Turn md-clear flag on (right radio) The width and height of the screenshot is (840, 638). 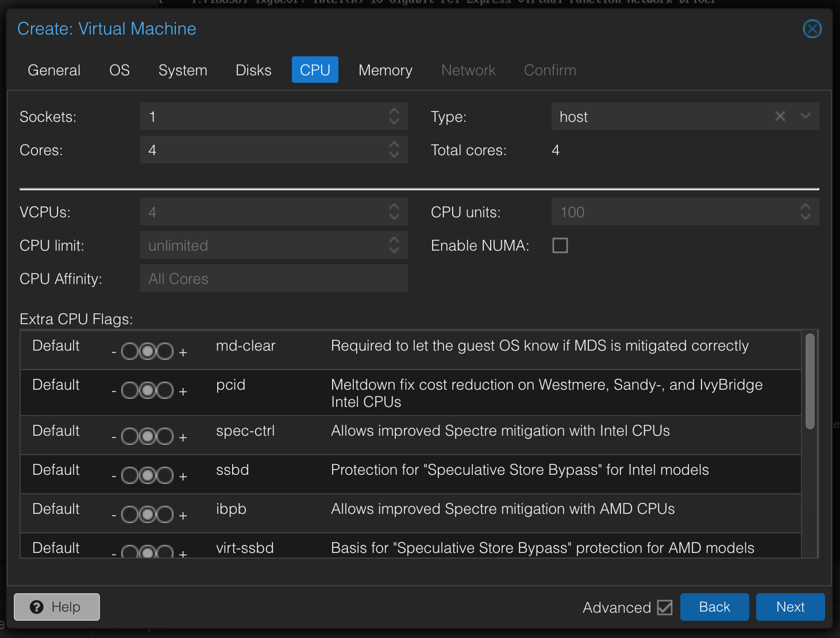[165, 351]
